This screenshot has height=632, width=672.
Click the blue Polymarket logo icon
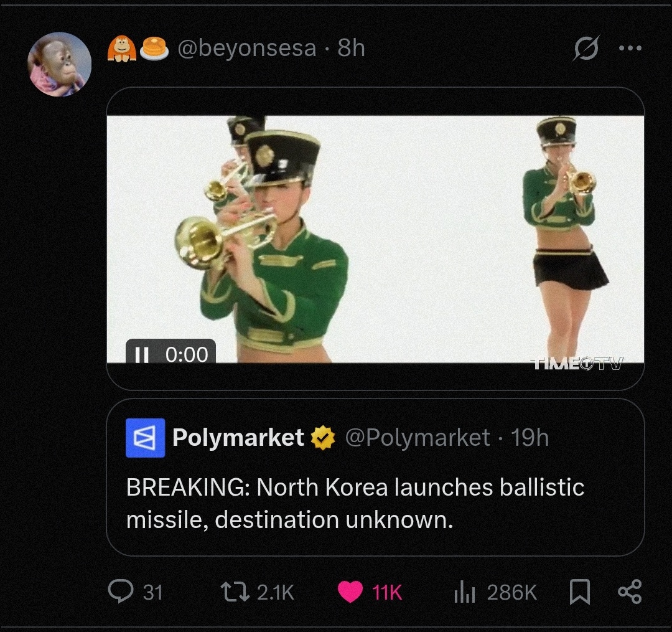click(x=145, y=438)
